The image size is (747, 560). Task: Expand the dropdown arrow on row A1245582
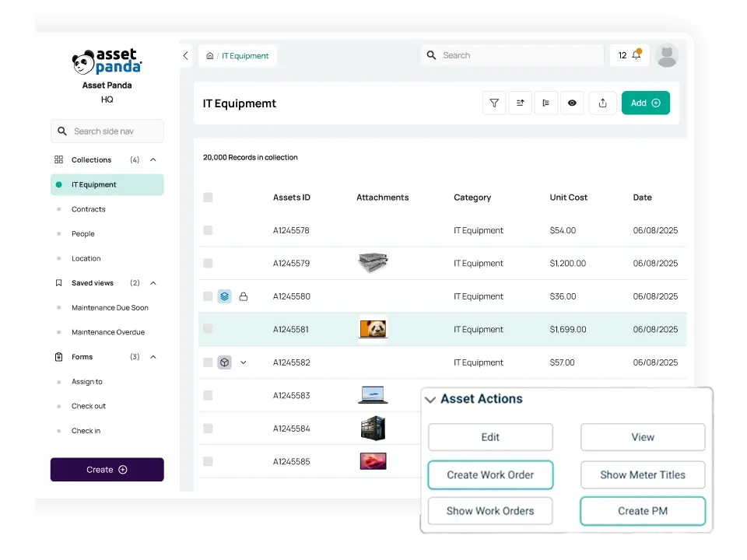[x=244, y=362]
